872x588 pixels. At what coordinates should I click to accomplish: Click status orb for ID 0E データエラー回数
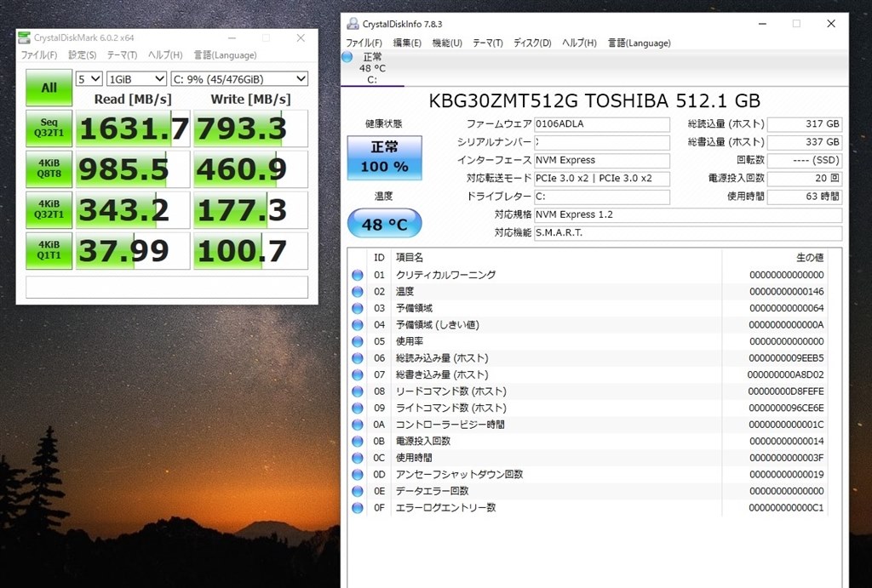click(357, 491)
